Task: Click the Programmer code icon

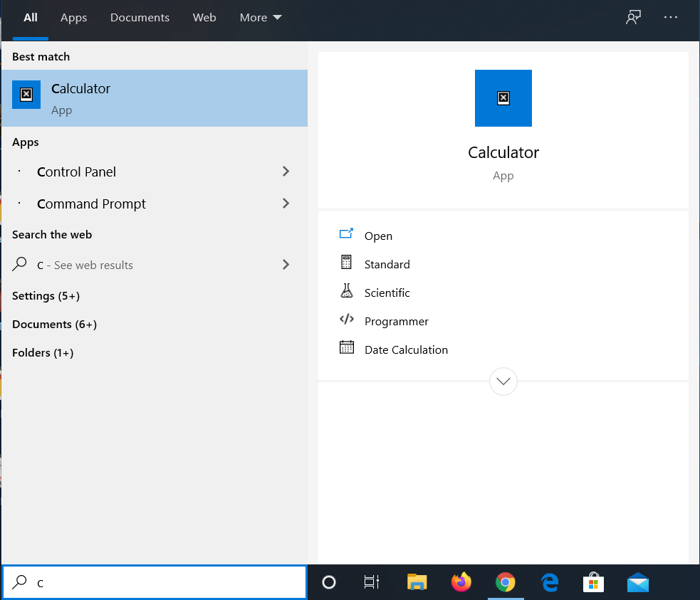Action: click(x=346, y=319)
